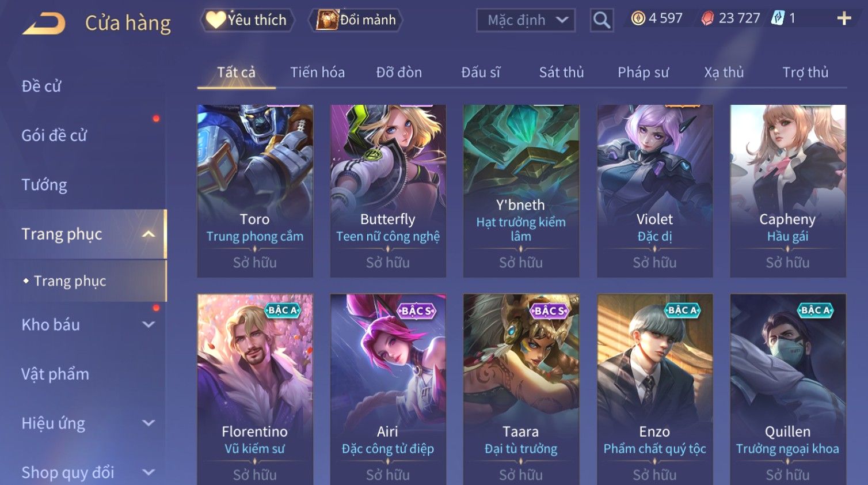Open Yêu thích heart favorites button
The image size is (868, 485).
point(247,20)
